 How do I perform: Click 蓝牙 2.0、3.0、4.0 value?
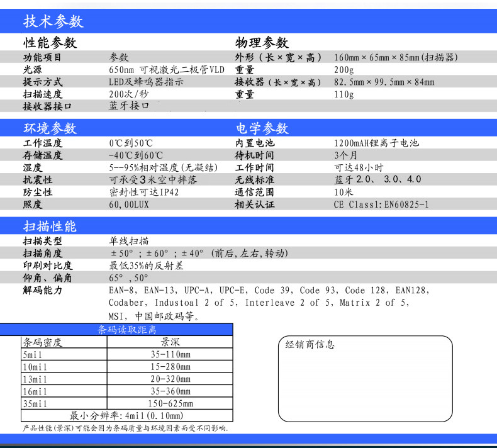(x=377, y=179)
